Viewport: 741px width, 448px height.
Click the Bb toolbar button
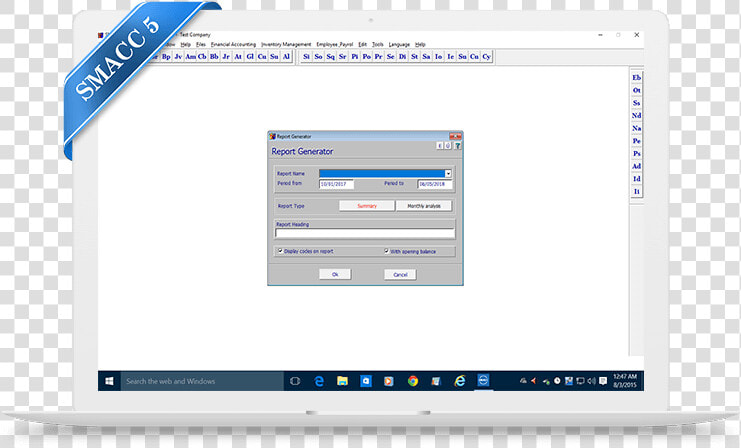214,57
